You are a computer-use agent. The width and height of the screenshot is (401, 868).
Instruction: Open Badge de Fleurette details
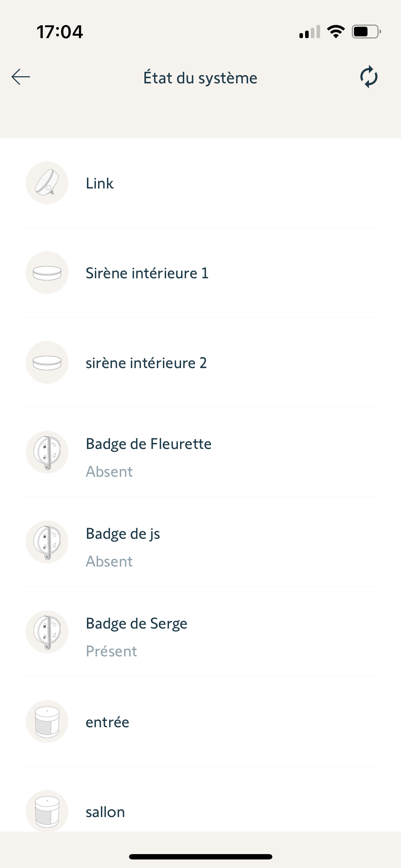(x=149, y=444)
